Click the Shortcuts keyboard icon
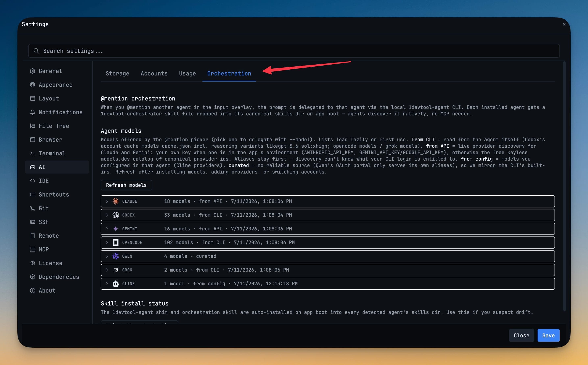The height and width of the screenshot is (365, 588). coord(32,195)
